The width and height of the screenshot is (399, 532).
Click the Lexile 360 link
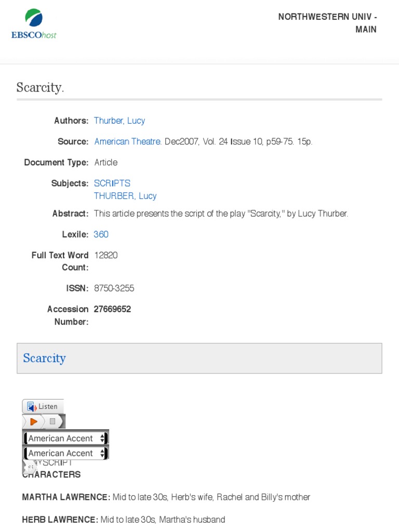coord(101,234)
